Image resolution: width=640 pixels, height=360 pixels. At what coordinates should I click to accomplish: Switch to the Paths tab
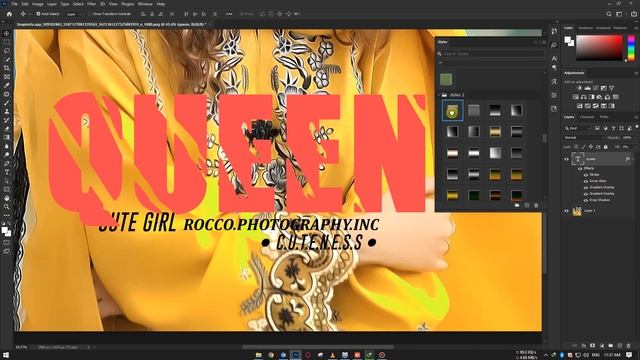pos(604,117)
